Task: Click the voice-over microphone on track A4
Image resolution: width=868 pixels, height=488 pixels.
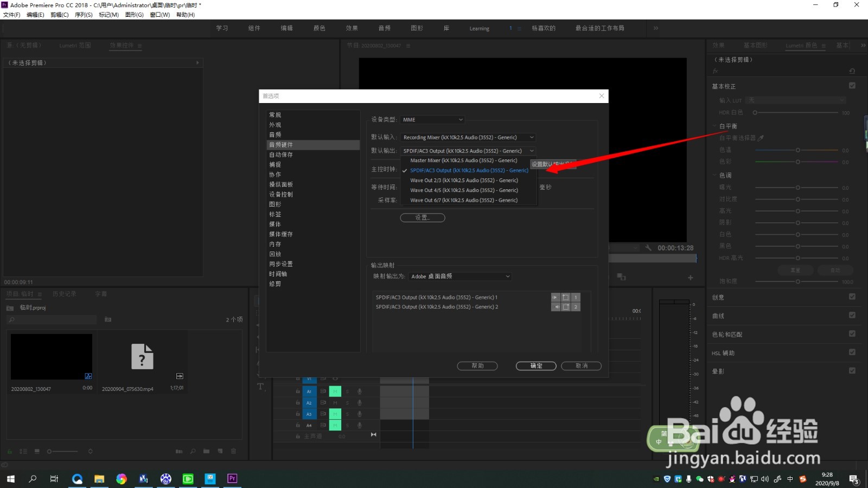Action: click(359, 426)
